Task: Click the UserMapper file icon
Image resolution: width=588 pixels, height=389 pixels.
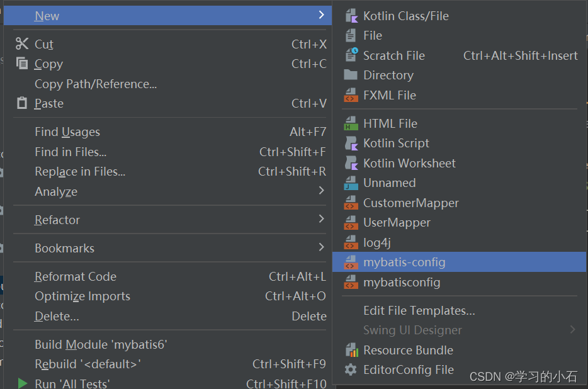Action: pos(351,222)
